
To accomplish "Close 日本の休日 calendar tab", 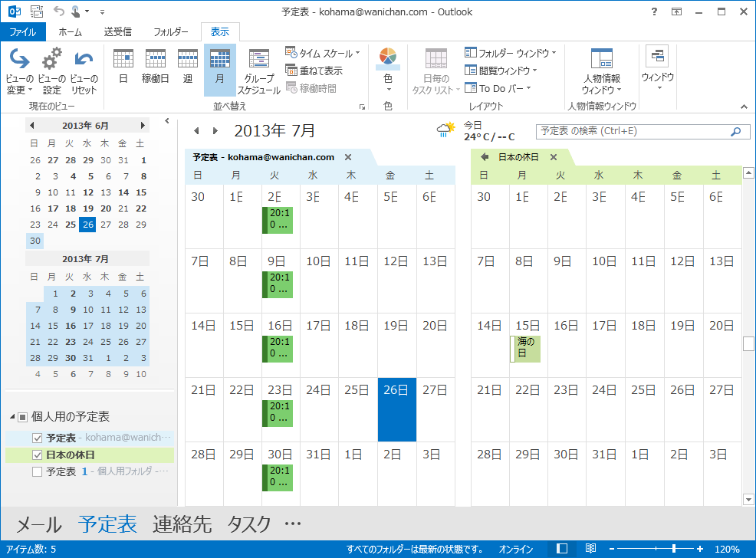I will click(x=554, y=157).
